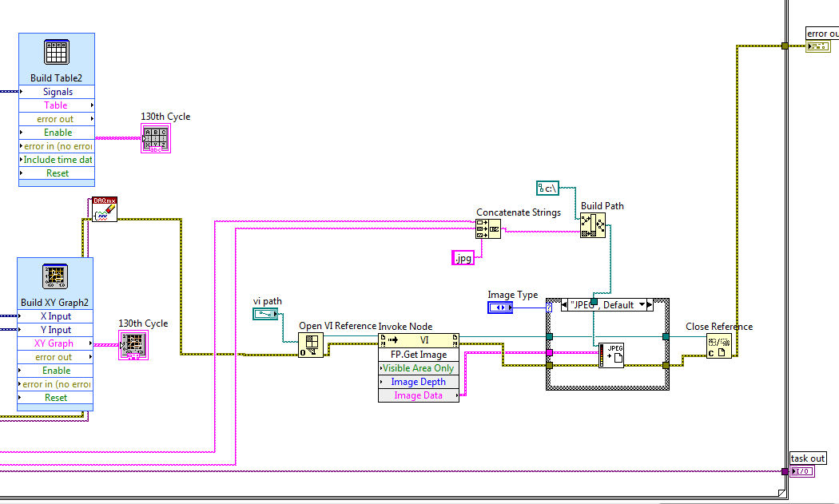Click the Build Table2 title label

56,78
